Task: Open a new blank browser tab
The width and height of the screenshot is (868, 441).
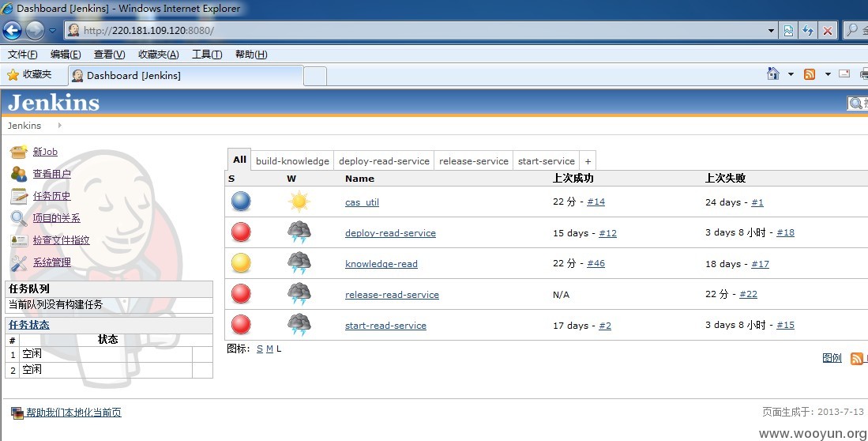Action: click(315, 76)
